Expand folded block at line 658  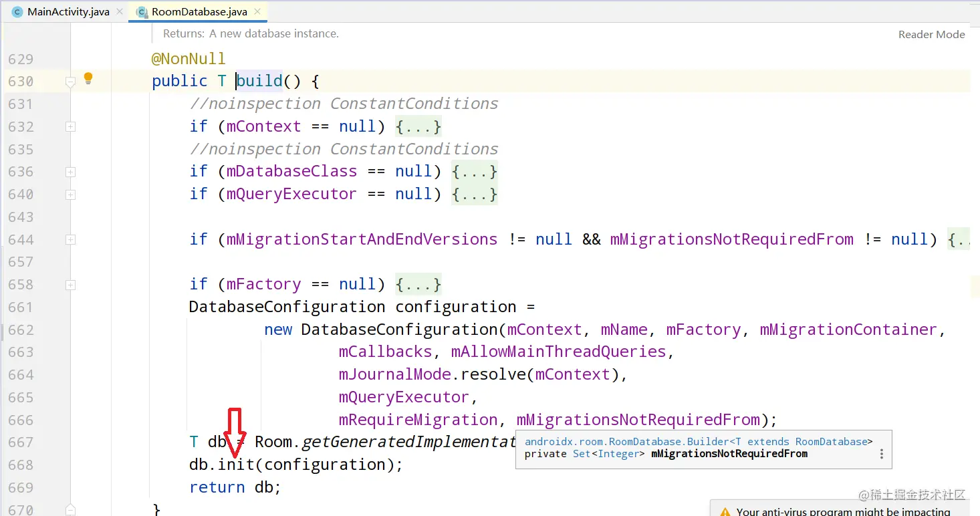[70, 285]
